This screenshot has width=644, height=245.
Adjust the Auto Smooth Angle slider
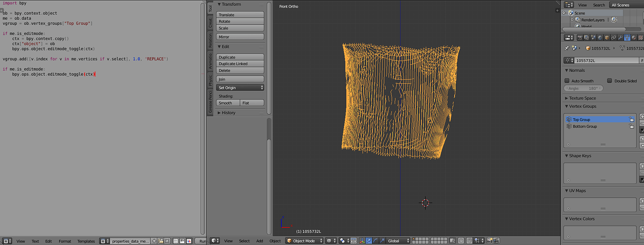pos(584,88)
